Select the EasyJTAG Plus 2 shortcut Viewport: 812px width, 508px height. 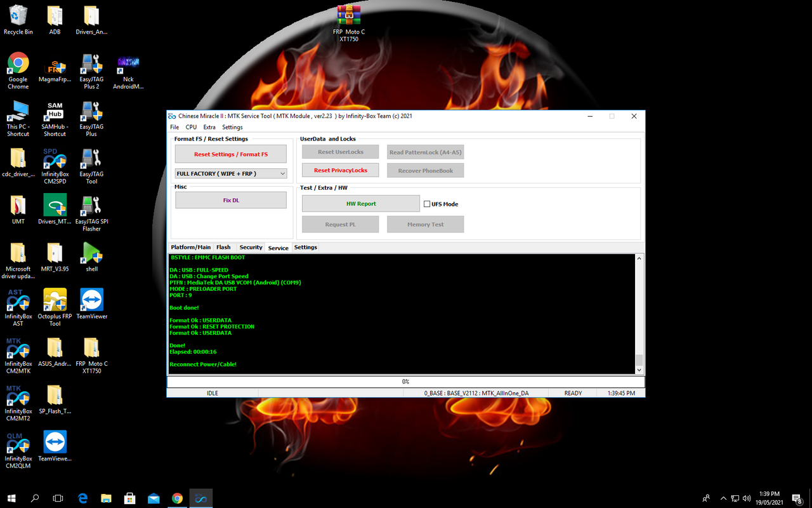[92, 71]
